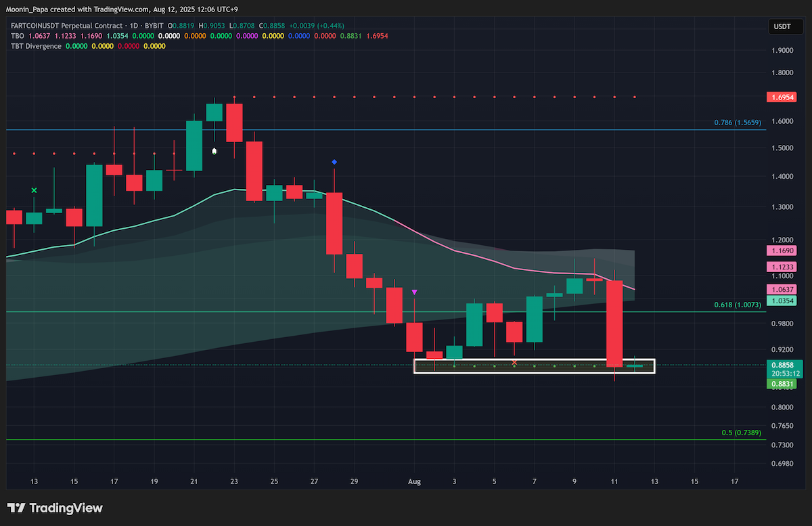Click the 0.786 (1.5659) Fibonacci level label
This screenshot has width=812, height=526.
tap(738, 123)
